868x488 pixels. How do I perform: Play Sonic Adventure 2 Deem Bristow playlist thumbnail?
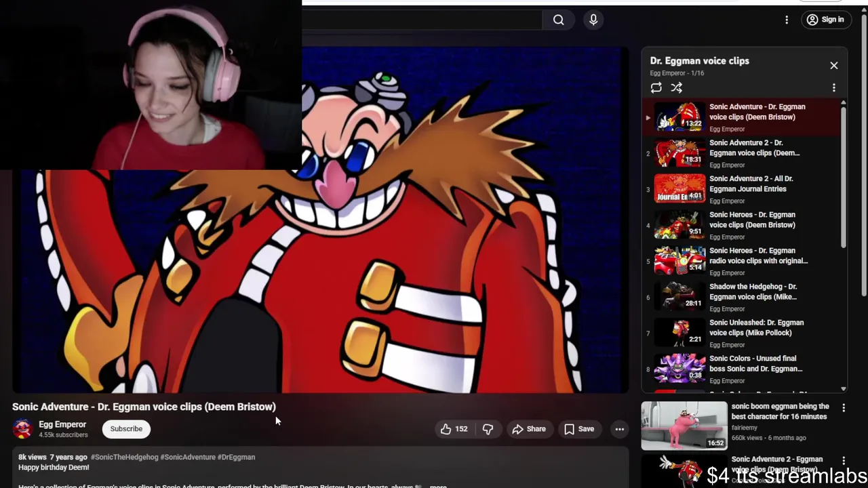[x=679, y=153]
